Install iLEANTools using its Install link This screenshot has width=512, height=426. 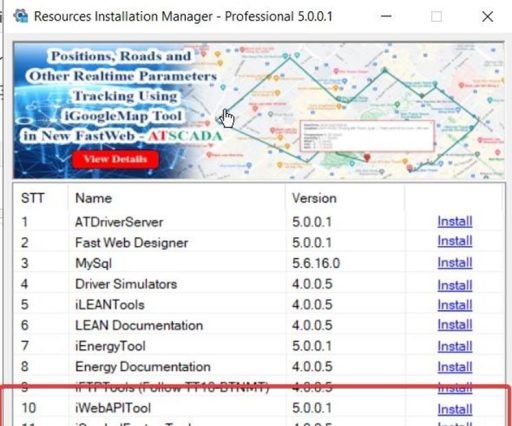455,305
